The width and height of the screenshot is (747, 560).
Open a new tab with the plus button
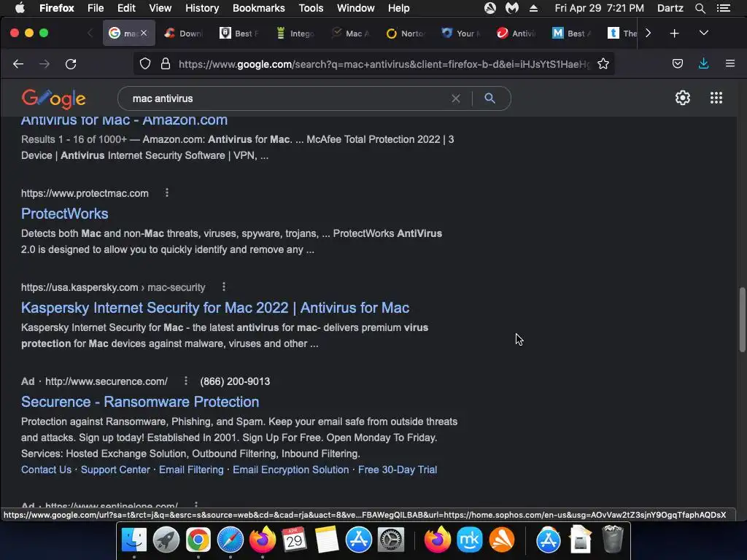point(674,34)
